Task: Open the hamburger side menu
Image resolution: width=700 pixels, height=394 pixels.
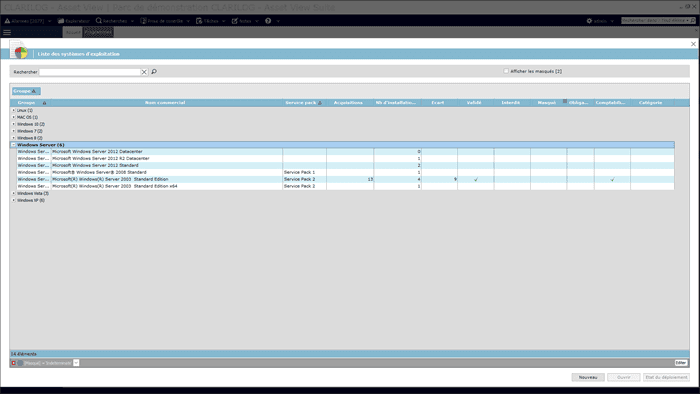Action: point(7,32)
